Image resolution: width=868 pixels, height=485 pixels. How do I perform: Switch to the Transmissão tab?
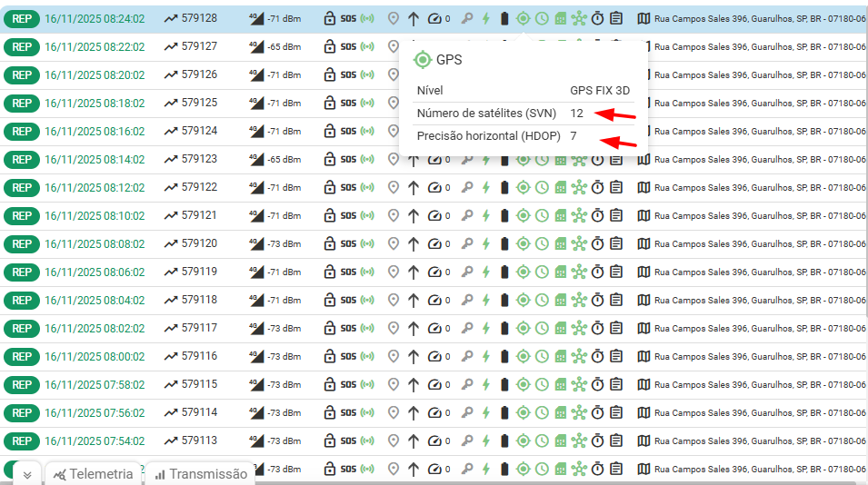200,474
